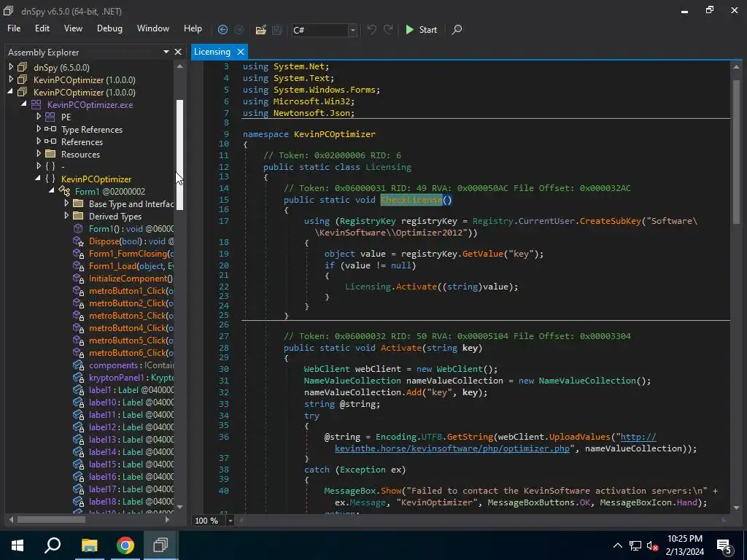Viewport: 747px width, 560px height.
Task: Select Form1_Load method in tree
Action: (x=131, y=265)
